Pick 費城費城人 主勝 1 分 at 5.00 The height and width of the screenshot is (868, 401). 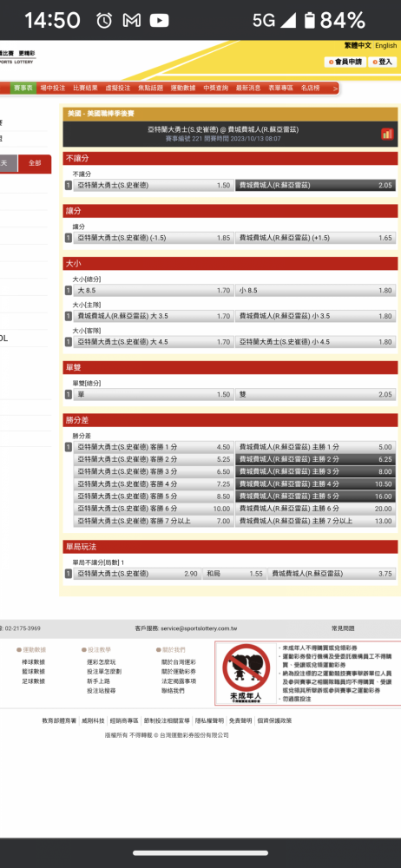(316, 447)
